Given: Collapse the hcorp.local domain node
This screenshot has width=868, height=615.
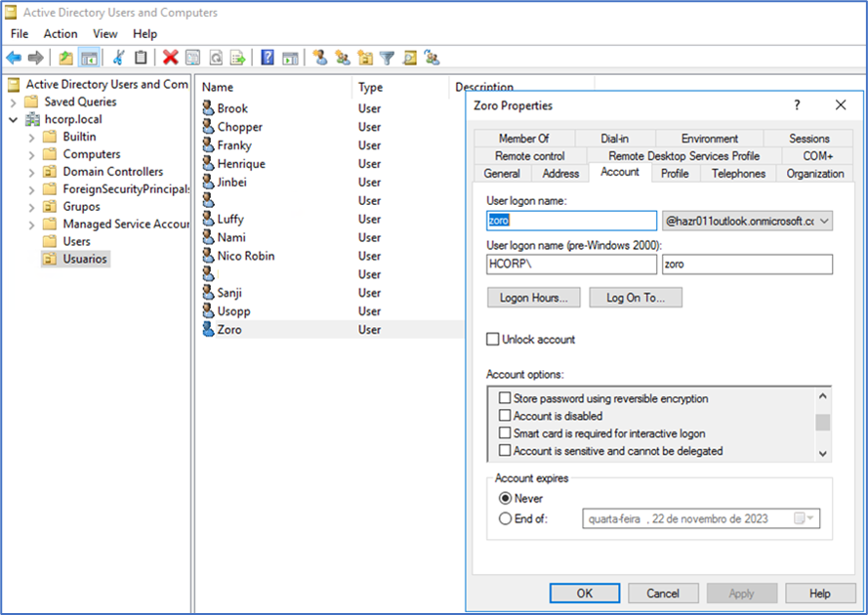Looking at the screenshot, I should tap(13, 120).
